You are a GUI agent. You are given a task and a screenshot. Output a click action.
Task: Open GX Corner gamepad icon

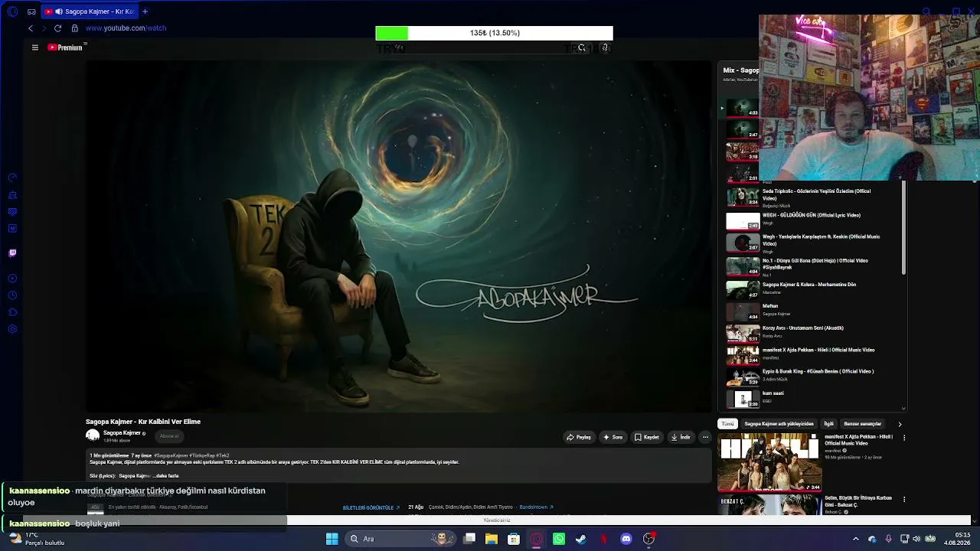coord(31,11)
